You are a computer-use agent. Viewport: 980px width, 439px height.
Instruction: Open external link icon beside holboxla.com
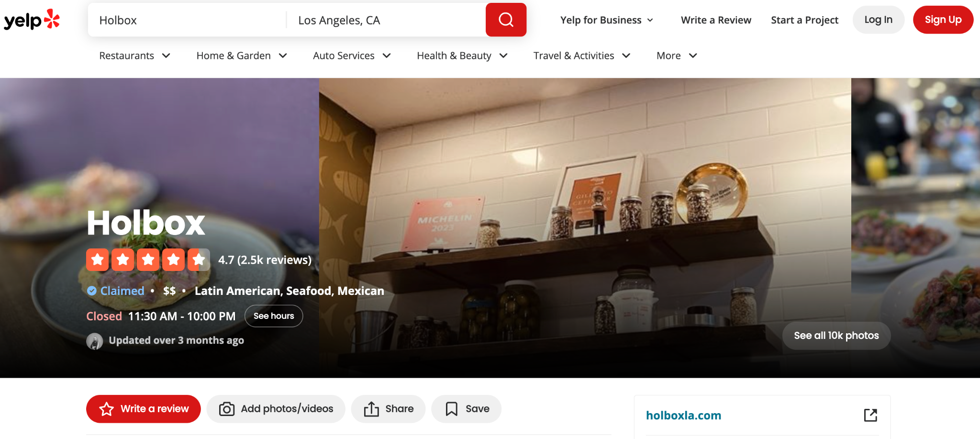(870, 415)
